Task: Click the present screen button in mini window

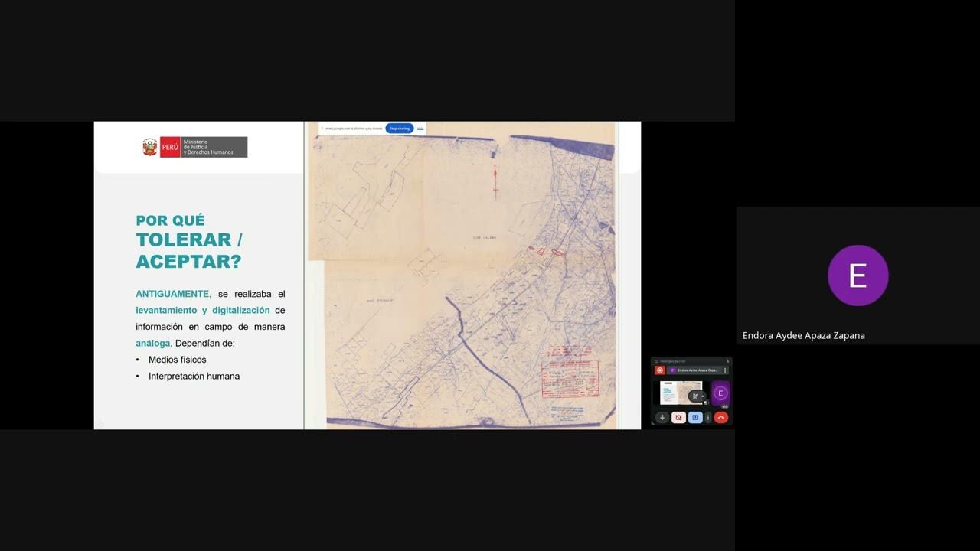Action: 695,418
